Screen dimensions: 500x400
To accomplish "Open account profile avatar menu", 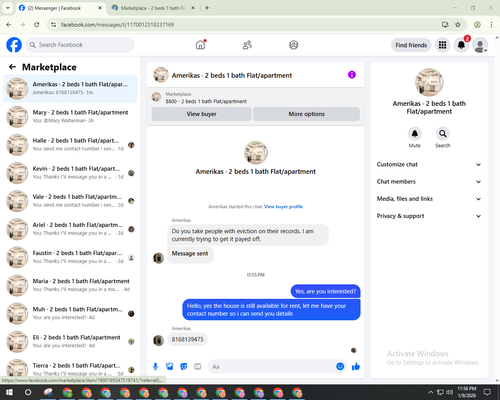I will coord(480,45).
